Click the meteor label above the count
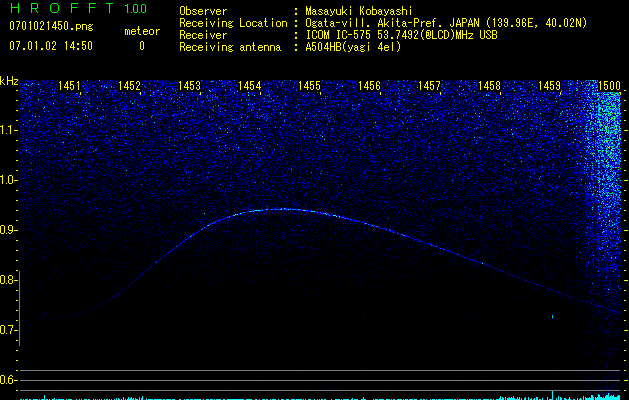The image size is (629, 400). click(x=141, y=31)
